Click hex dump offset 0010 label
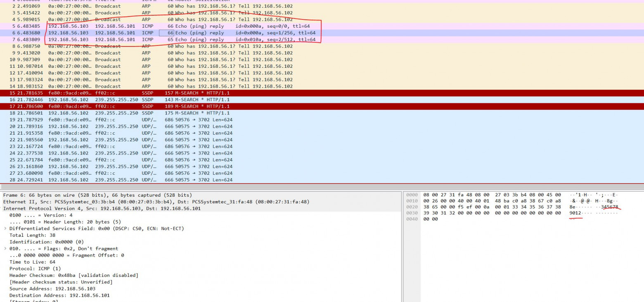 [x=412, y=201]
